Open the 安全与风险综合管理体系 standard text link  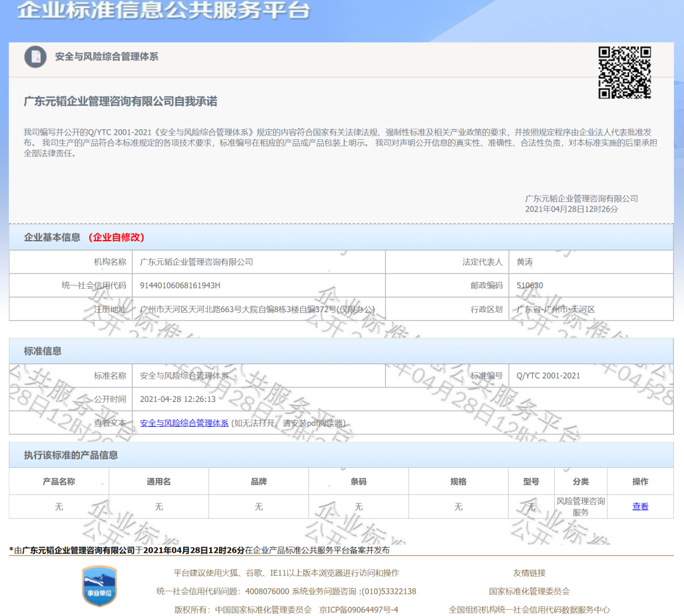(184, 423)
